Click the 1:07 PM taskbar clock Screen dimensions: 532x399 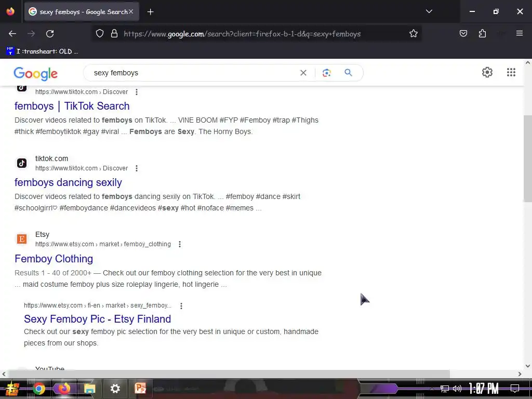tap(484, 389)
